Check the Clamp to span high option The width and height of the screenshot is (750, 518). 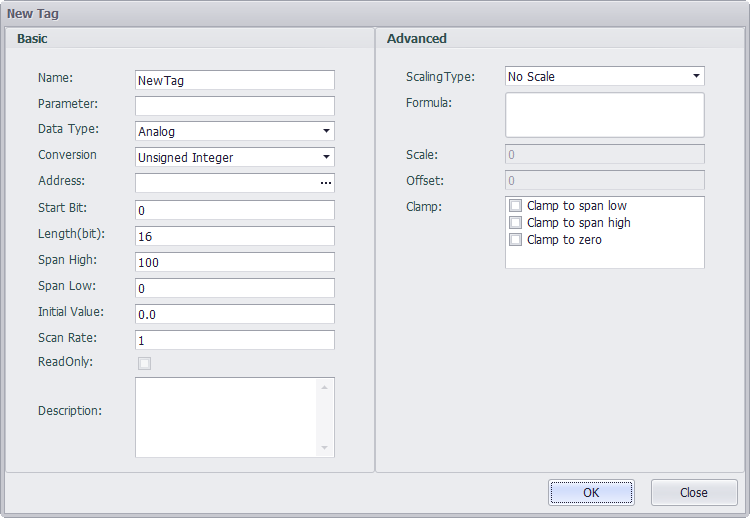[516, 223]
